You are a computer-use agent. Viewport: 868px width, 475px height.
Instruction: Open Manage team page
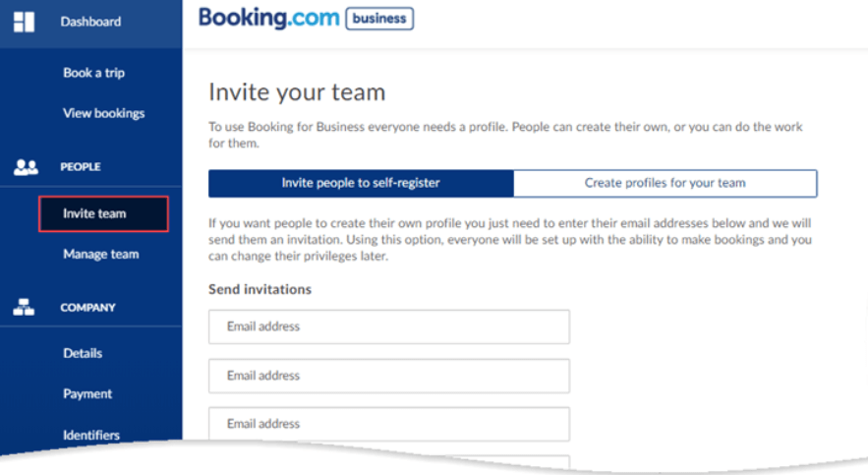point(100,254)
